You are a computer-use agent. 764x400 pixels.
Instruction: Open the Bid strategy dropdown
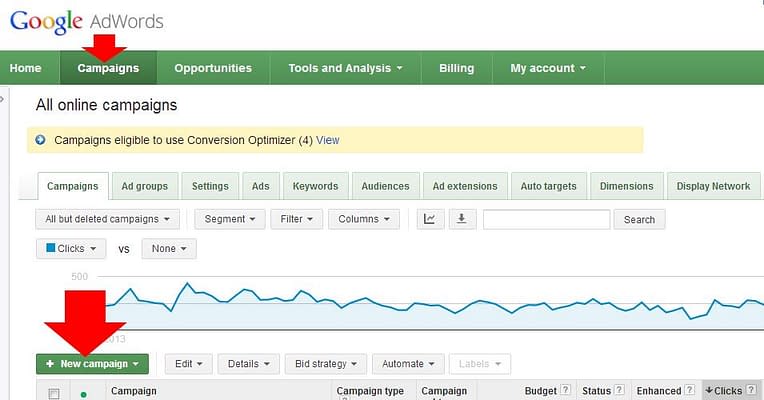tap(326, 364)
